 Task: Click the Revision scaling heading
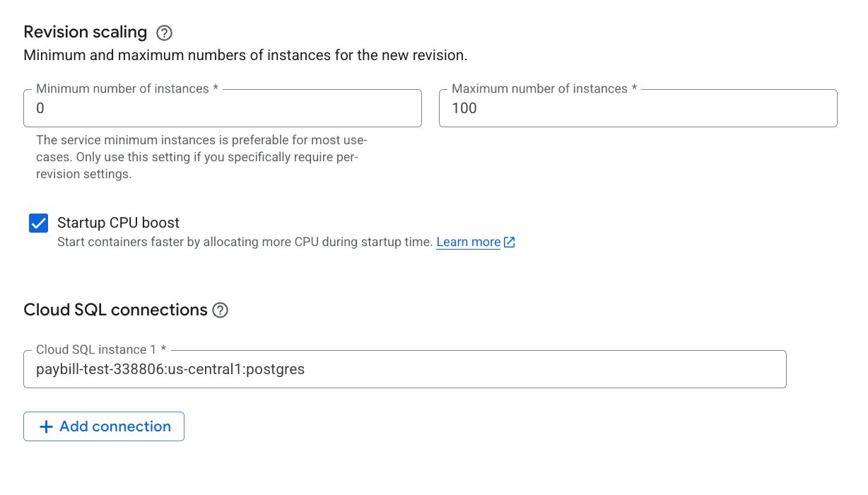click(x=85, y=32)
